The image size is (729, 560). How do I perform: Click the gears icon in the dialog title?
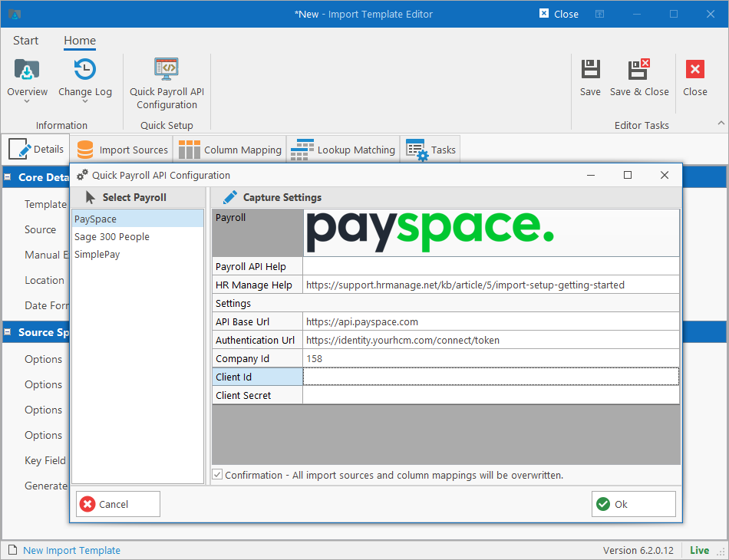coord(82,175)
